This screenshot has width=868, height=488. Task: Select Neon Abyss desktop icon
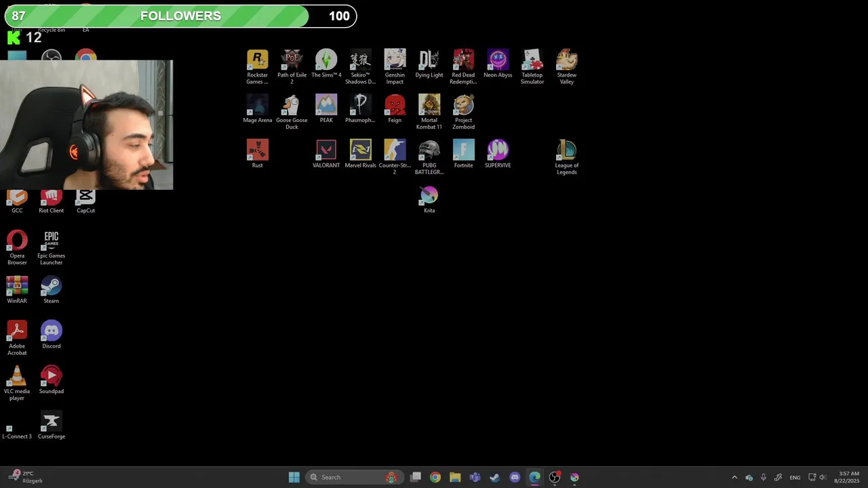click(x=498, y=64)
